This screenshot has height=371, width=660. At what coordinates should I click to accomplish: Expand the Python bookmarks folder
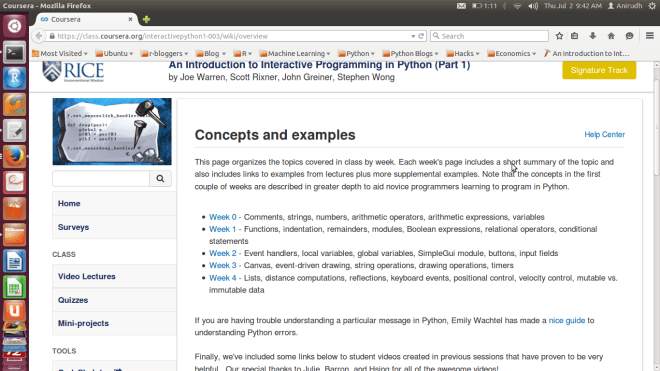tap(356, 53)
